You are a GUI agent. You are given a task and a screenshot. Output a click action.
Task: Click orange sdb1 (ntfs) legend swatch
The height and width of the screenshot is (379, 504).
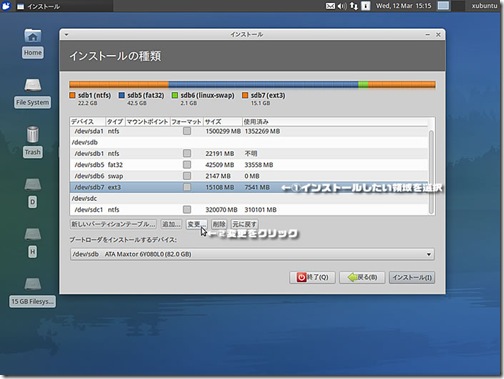72,95
